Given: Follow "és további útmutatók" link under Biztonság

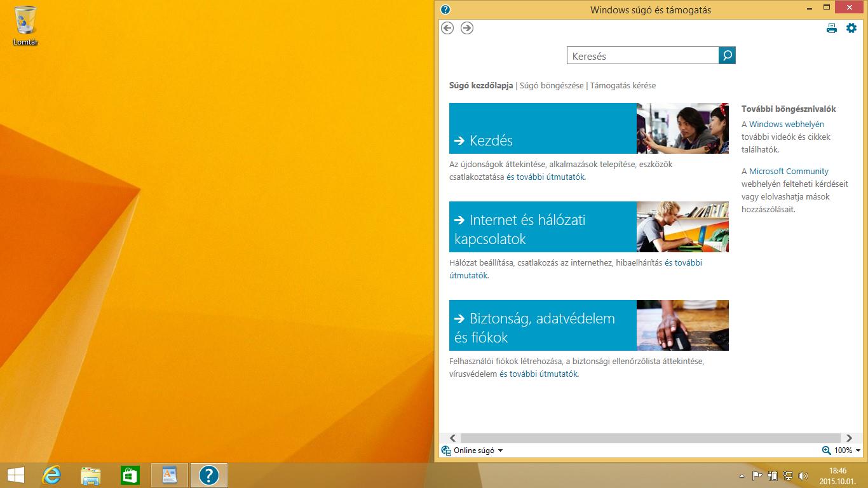Looking at the screenshot, I should click(x=538, y=374).
